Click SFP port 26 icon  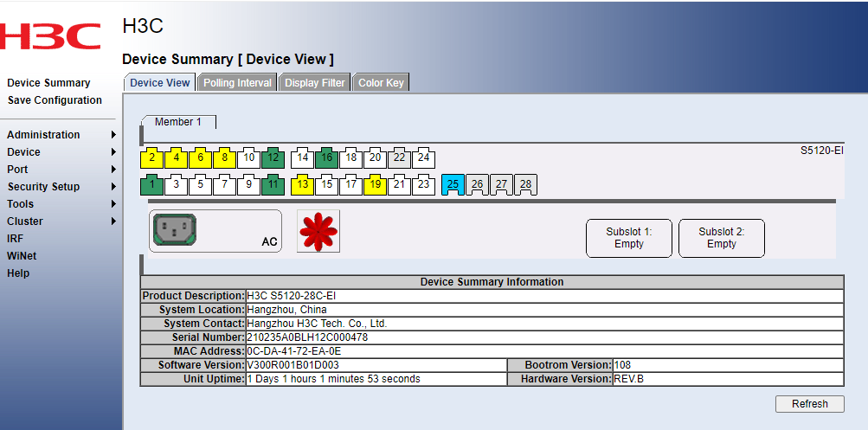[477, 185]
